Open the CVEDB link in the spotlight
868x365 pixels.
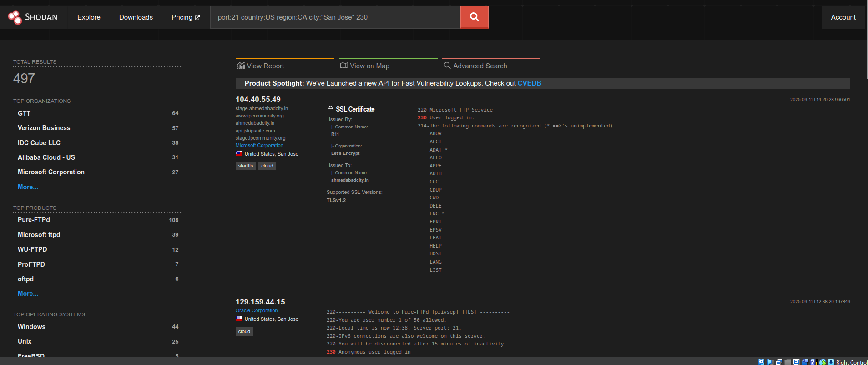point(529,83)
